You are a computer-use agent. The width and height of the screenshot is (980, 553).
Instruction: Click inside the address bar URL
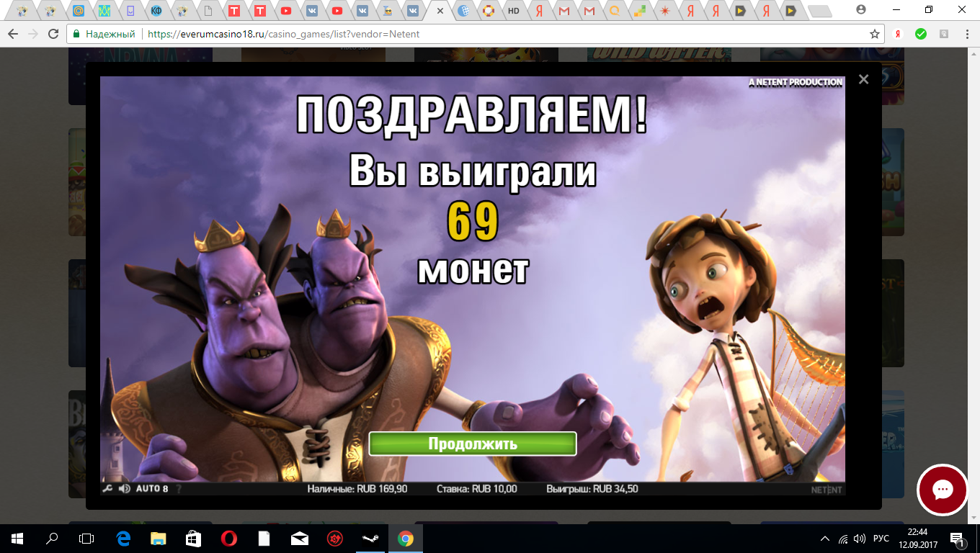click(288, 33)
